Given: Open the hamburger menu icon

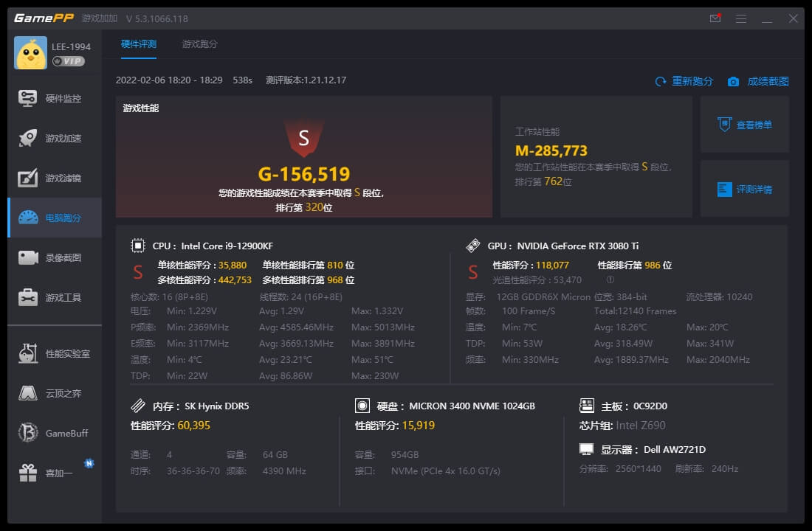Looking at the screenshot, I should tap(741, 18).
